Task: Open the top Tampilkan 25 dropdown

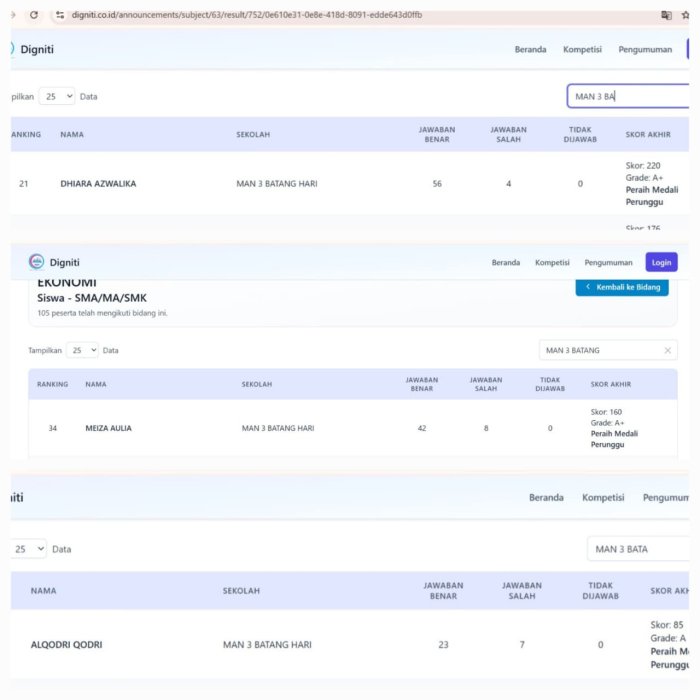Action: coord(57,96)
